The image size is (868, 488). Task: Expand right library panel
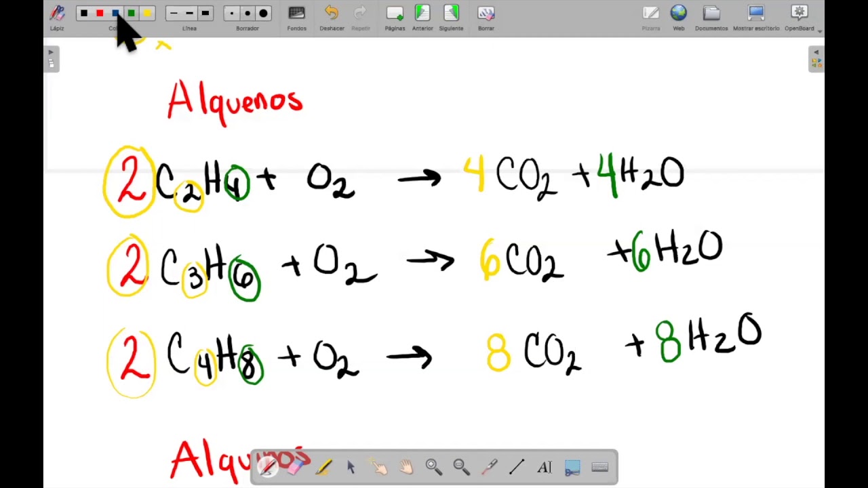coord(816,59)
